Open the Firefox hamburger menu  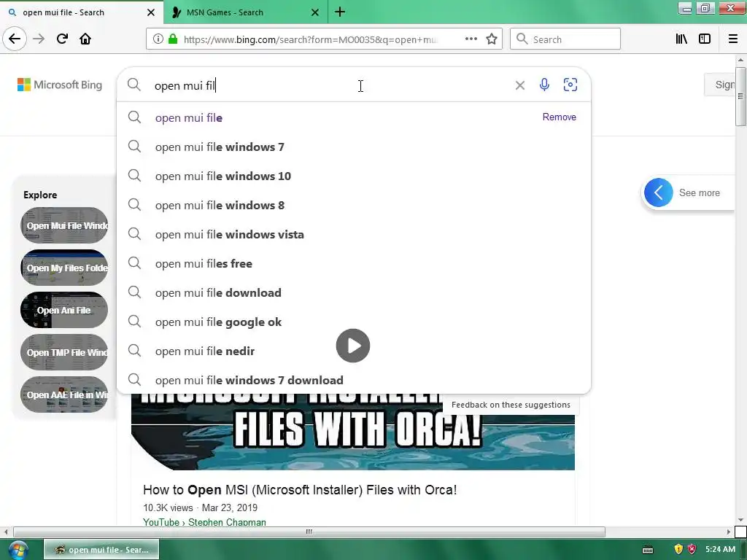click(733, 39)
